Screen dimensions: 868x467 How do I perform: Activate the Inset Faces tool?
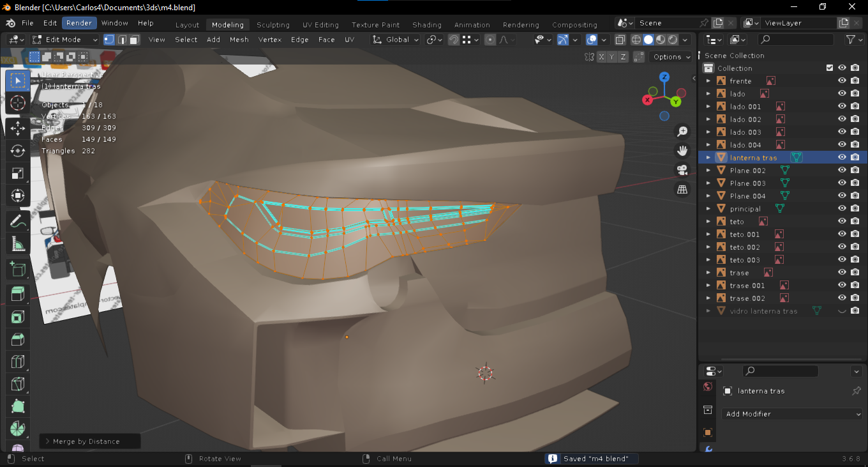(x=18, y=317)
